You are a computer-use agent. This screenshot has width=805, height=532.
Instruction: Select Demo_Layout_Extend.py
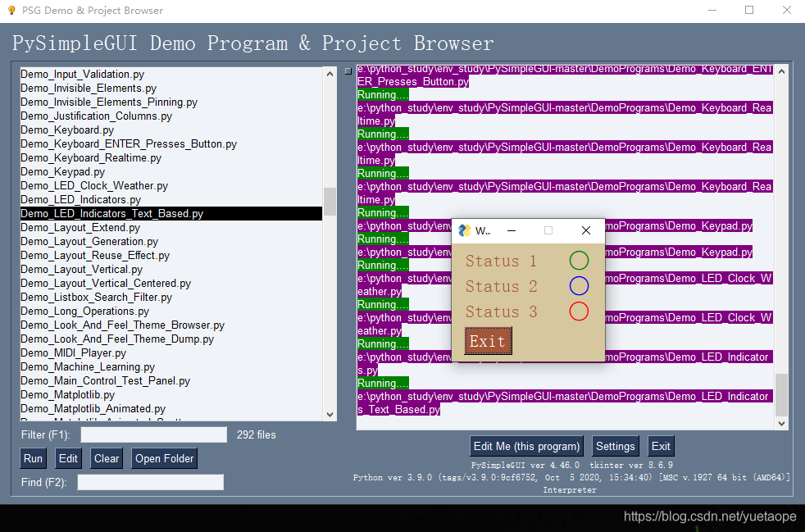[171, 228]
